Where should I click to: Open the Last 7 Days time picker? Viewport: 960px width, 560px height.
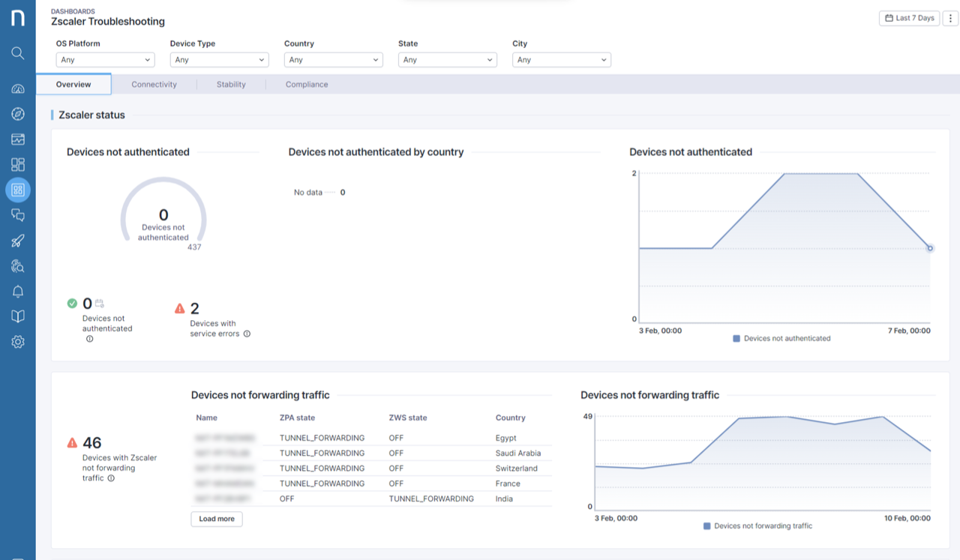pos(909,18)
